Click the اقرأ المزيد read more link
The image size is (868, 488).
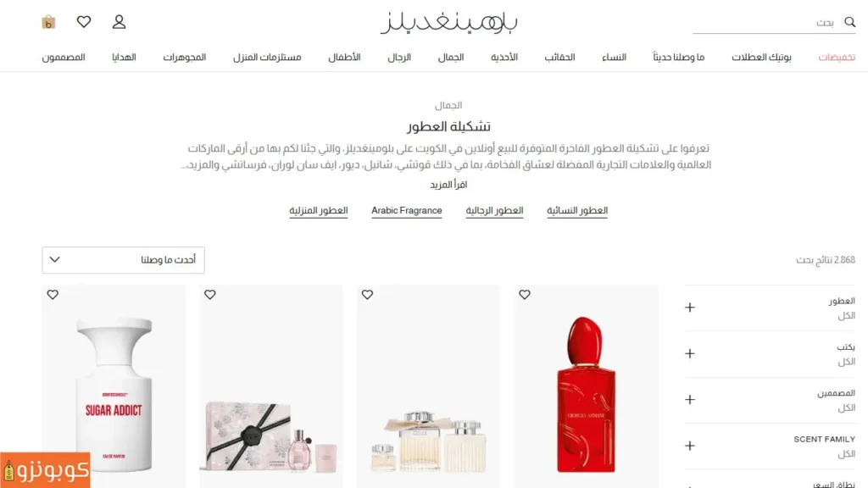[x=448, y=185]
